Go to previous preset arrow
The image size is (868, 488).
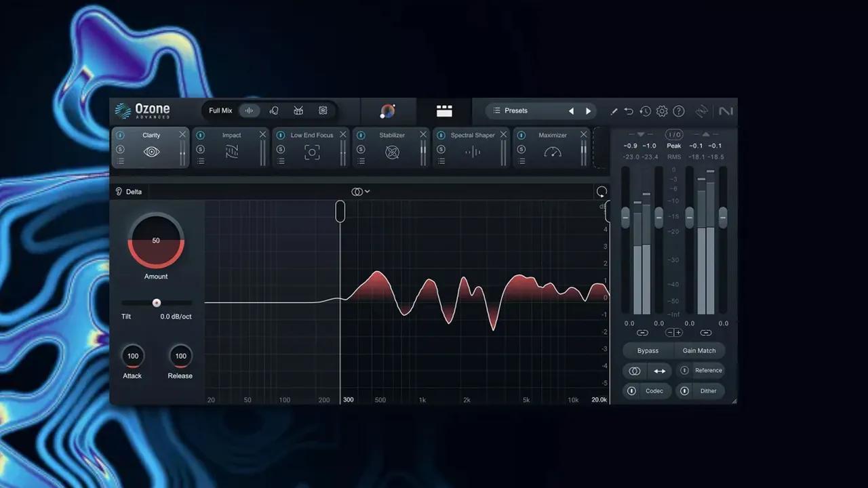(571, 111)
